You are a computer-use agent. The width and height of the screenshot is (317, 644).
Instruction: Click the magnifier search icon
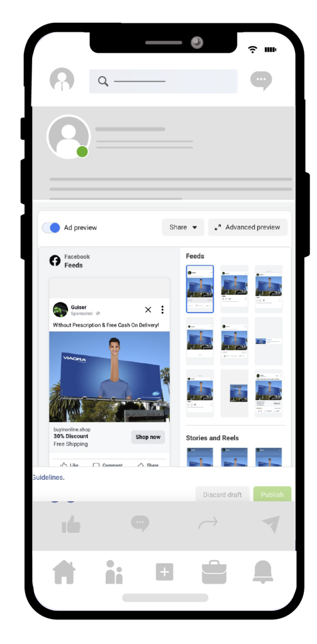(x=103, y=81)
